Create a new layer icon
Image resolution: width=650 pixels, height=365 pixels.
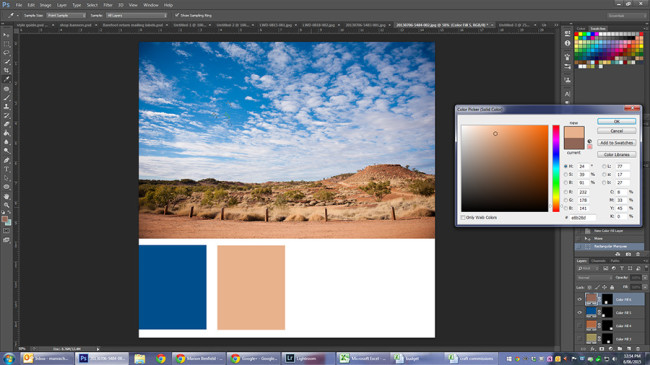pyautogui.click(x=629, y=349)
